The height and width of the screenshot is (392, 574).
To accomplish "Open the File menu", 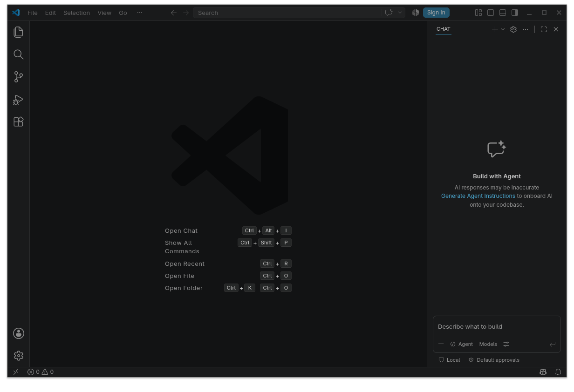I will coord(33,13).
